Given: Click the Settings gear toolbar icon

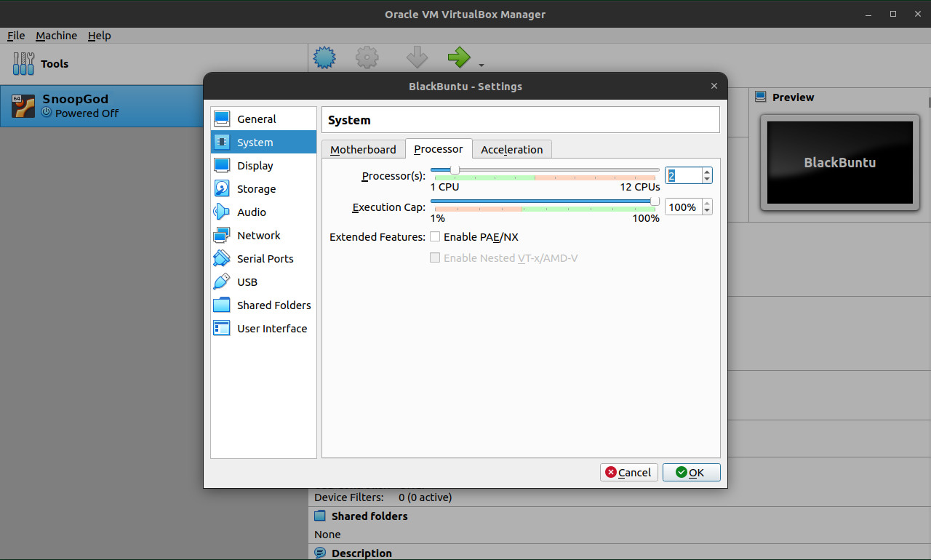Looking at the screenshot, I should tap(367, 57).
